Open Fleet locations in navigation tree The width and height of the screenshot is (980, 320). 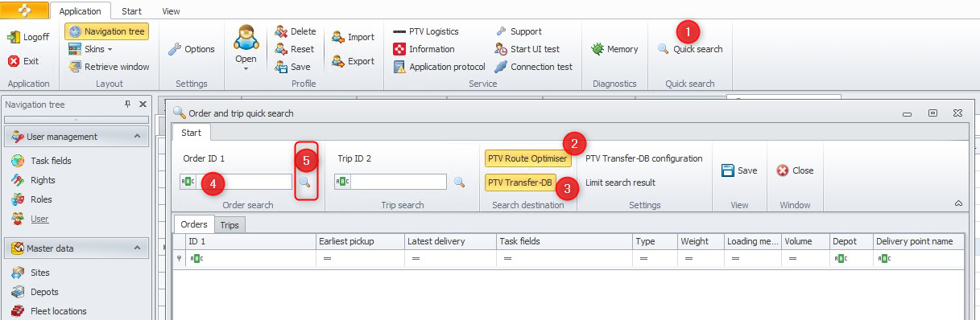48,311
